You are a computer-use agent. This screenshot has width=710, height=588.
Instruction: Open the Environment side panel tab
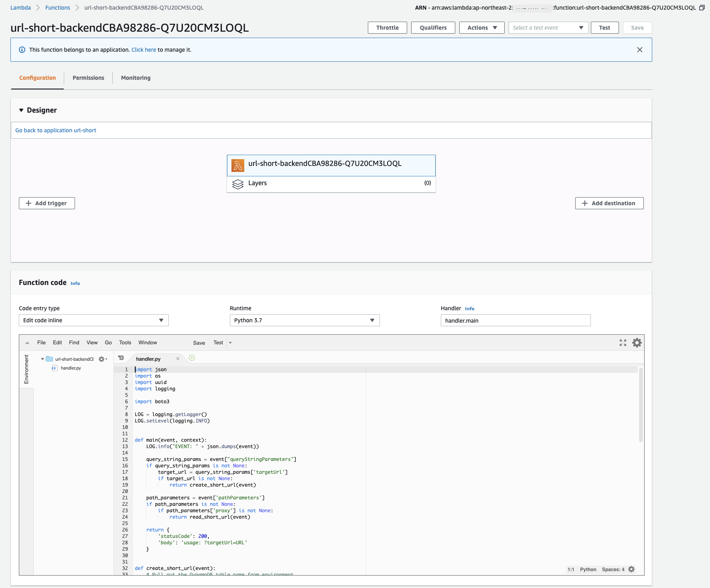tap(26, 369)
